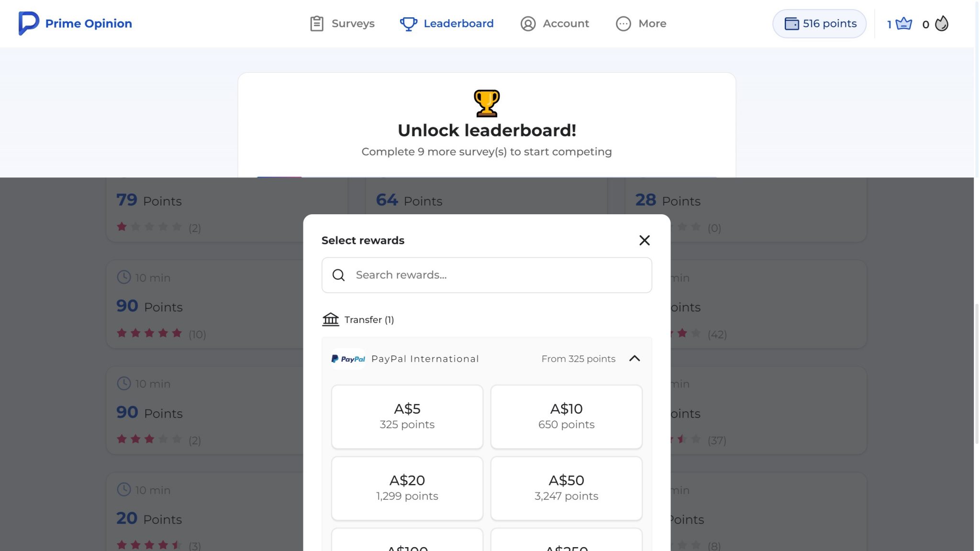Collapse the PayPal International rewards list
Viewport: 980px width, 551px height.
[635, 358]
